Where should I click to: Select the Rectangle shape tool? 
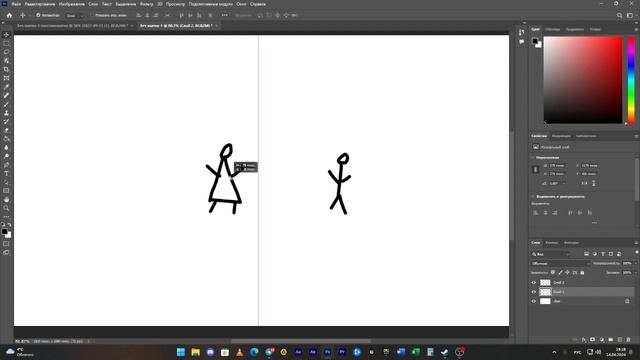(6, 191)
